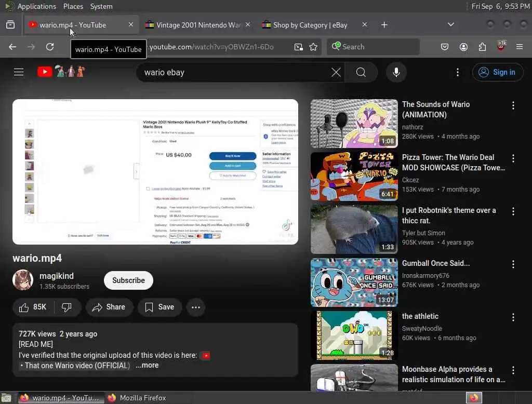Viewport: 532px width, 404px height.
Task: Like the wario.mp4 video
Action: click(x=33, y=307)
